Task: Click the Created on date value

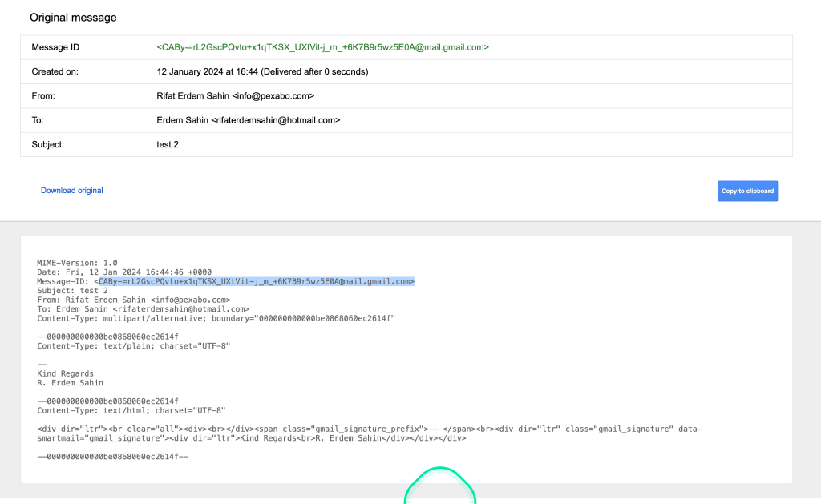Action: point(262,71)
